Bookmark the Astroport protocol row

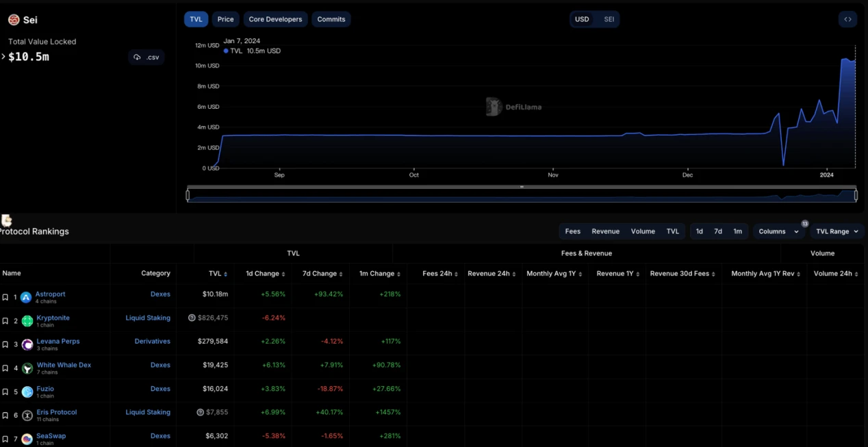pyautogui.click(x=5, y=297)
